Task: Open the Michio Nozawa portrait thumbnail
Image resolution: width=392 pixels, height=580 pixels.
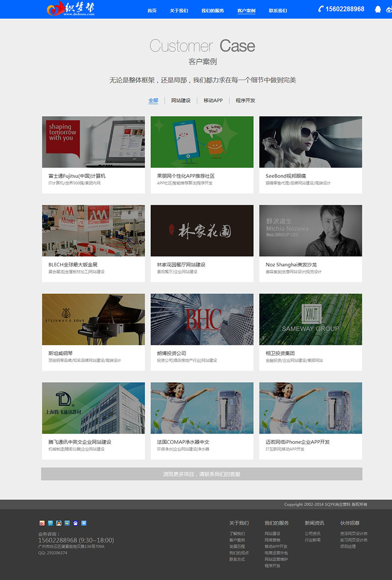Action: [311, 231]
